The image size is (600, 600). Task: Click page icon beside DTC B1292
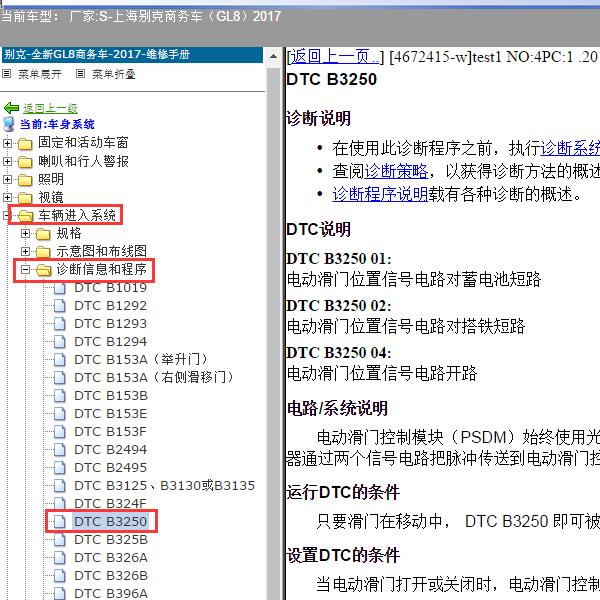(59, 306)
